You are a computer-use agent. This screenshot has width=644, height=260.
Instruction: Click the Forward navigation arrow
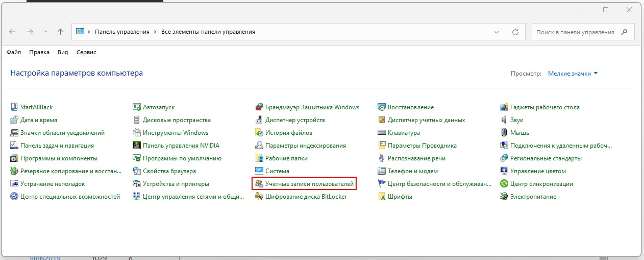point(30,32)
